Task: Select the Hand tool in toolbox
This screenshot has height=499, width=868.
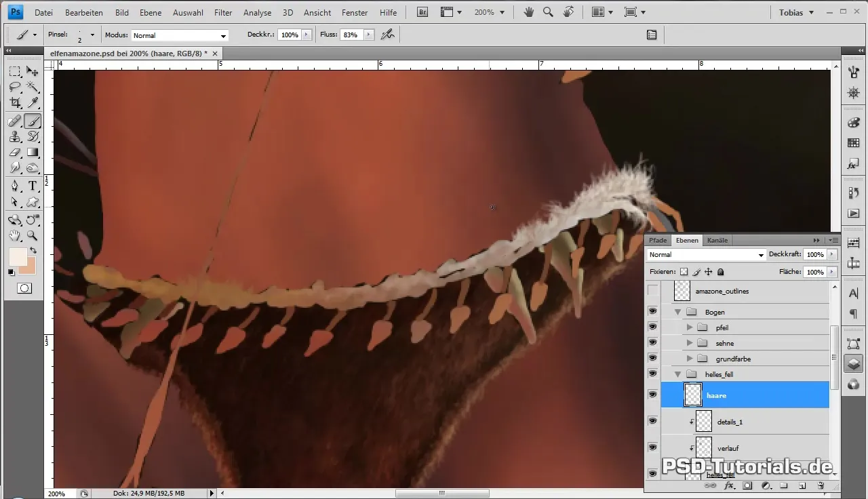Action: (15, 236)
